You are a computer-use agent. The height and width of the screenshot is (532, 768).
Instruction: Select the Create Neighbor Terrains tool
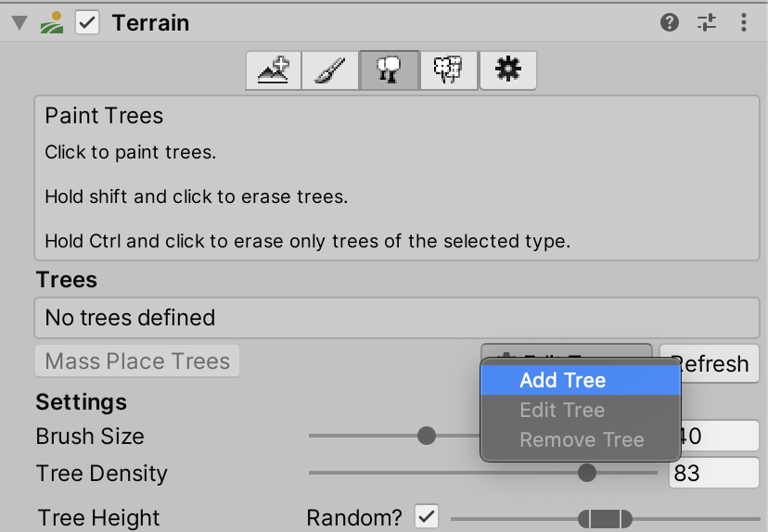coord(275,70)
